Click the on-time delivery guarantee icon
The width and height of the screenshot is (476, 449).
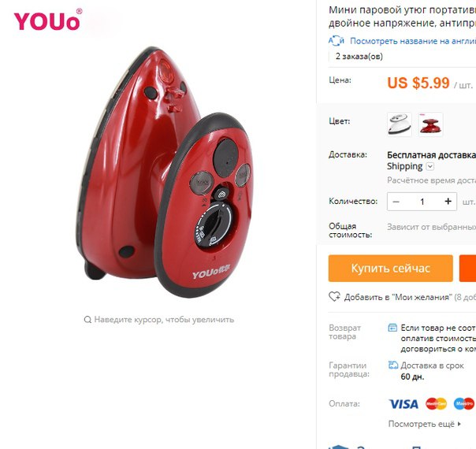click(x=393, y=365)
